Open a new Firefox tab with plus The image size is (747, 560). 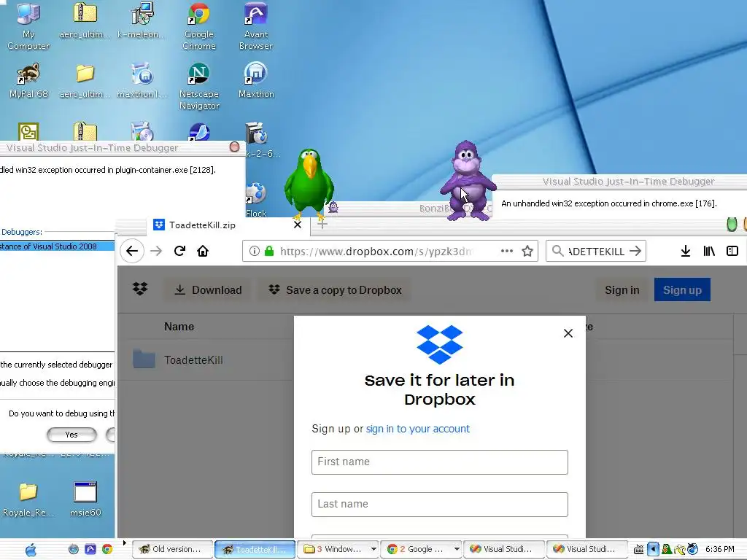[322, 224]
